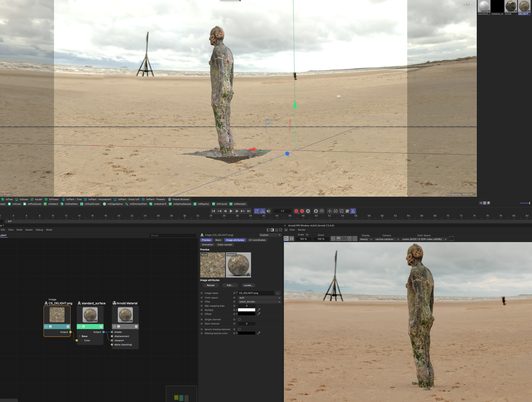Browse image file with ... button

[x=278, y=293]
